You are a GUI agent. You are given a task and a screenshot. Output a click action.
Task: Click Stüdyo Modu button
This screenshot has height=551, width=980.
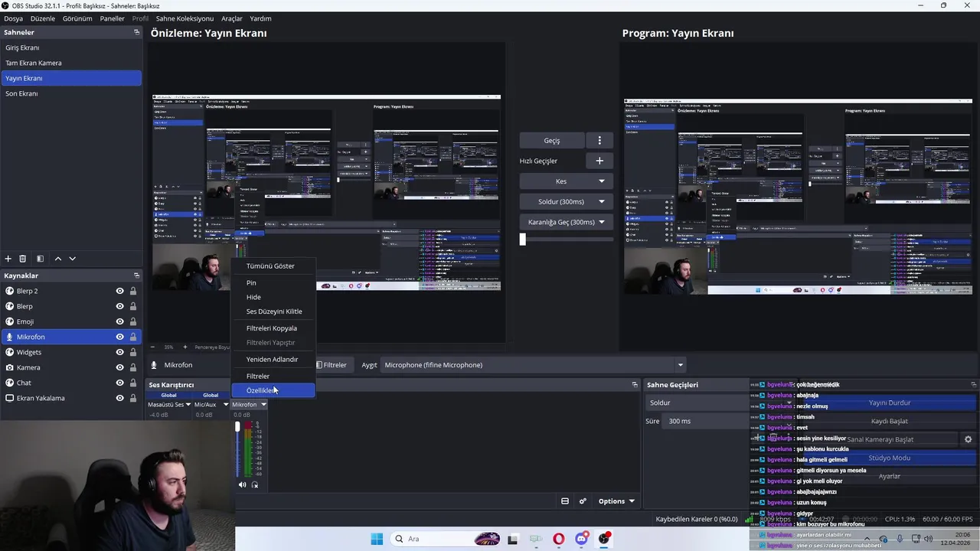tap(889, 458)
